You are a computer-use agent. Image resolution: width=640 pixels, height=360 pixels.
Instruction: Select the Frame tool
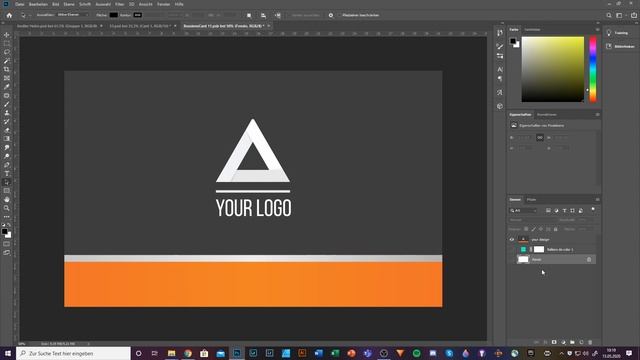[7, 78]
